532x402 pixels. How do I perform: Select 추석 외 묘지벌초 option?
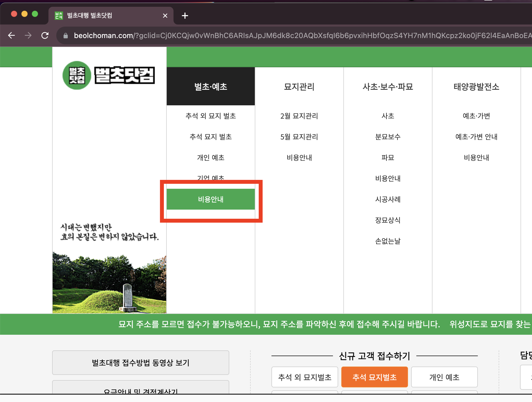[x=305, y=377]
